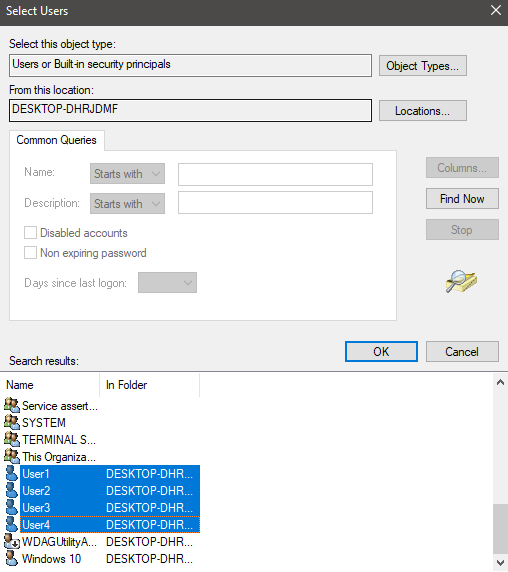
Task: Select the Windows 10 user icon
Action: pos(12,559)
